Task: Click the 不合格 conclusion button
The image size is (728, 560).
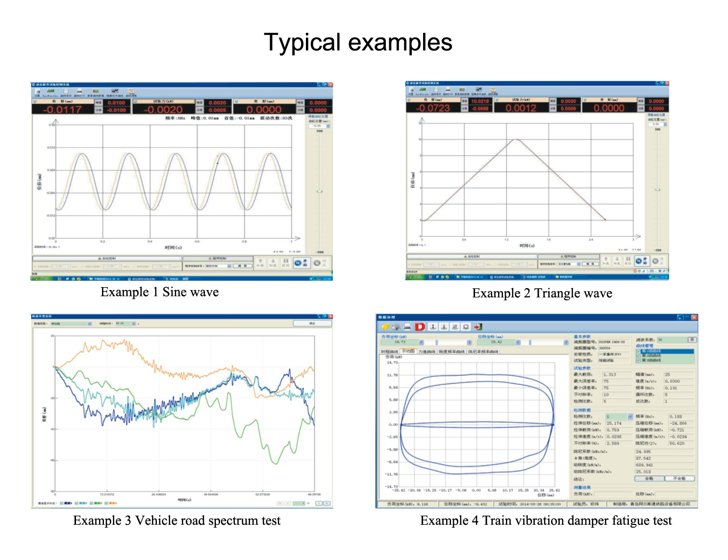Action: pyautogui.click(x=679, y=479)
